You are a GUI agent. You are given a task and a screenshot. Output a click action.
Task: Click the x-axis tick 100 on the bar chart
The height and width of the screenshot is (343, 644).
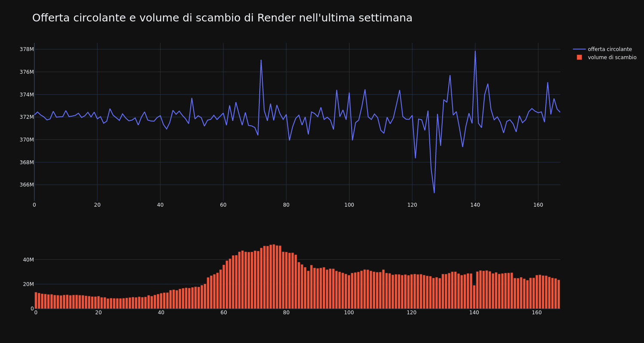(349, 313)
